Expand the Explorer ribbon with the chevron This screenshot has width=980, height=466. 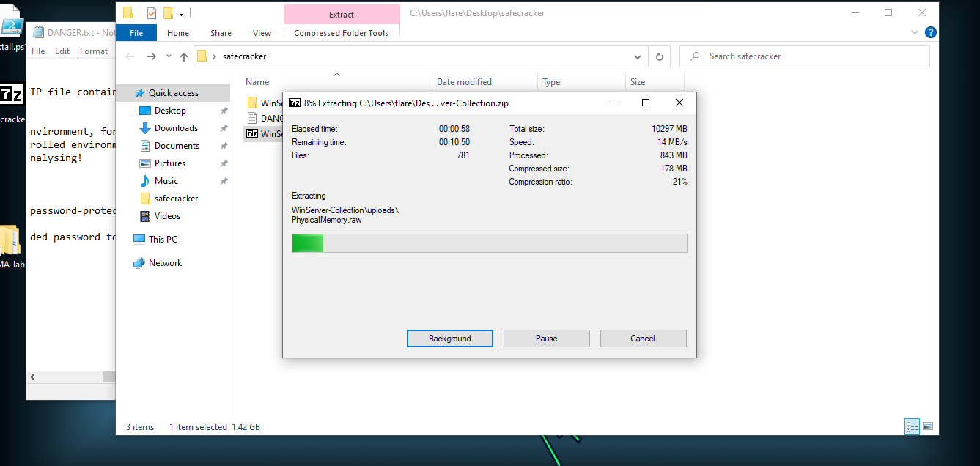(x=915, y=33)
